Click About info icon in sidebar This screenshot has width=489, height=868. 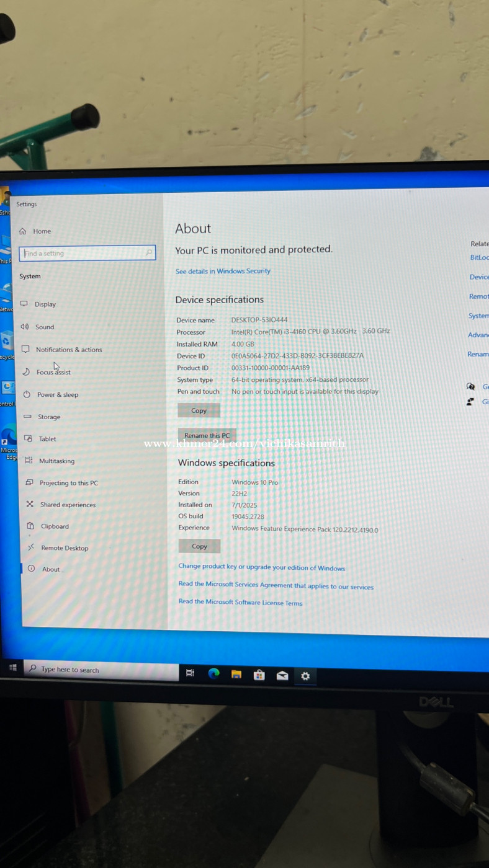[x=31, y=569]
